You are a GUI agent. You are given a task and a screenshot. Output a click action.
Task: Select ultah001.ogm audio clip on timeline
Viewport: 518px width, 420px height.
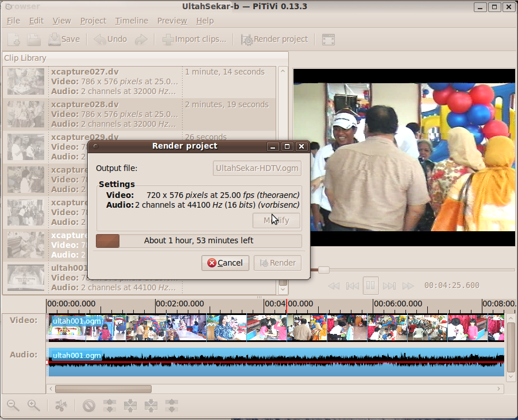276,362
